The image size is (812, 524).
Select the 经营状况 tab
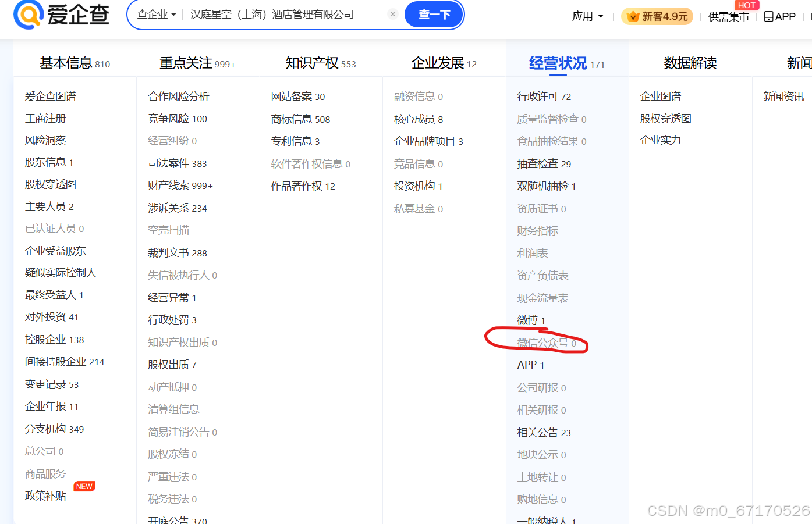(x=566, y=63)
